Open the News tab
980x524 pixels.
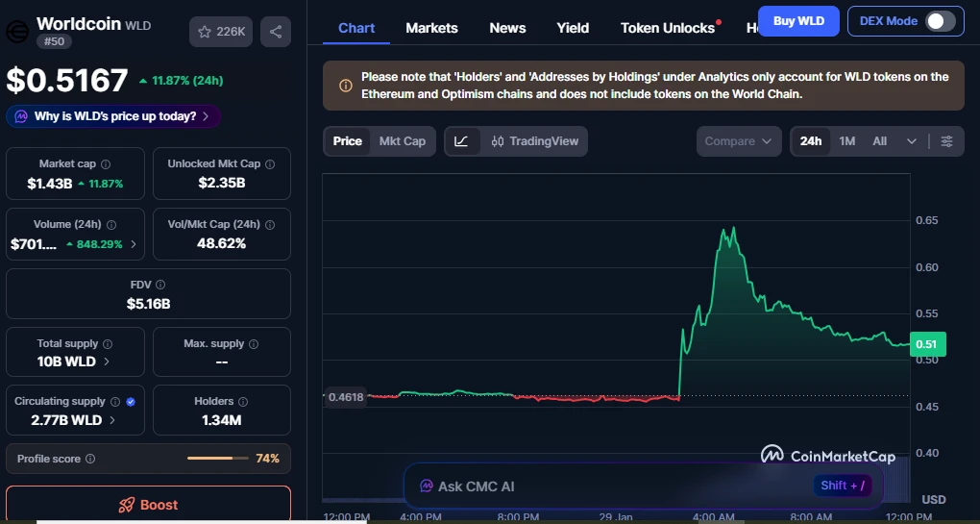point(507,28)
